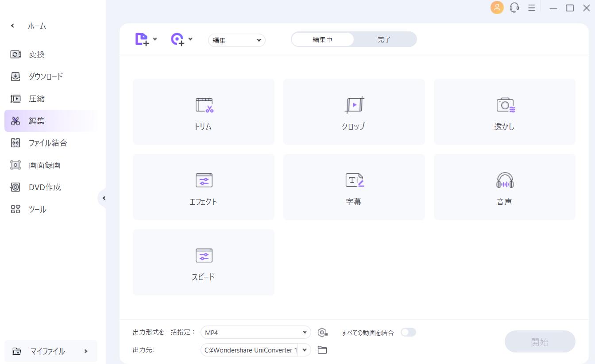
Task: Go to ファイル結合 in the sidebar
Action: pos(51,143)
